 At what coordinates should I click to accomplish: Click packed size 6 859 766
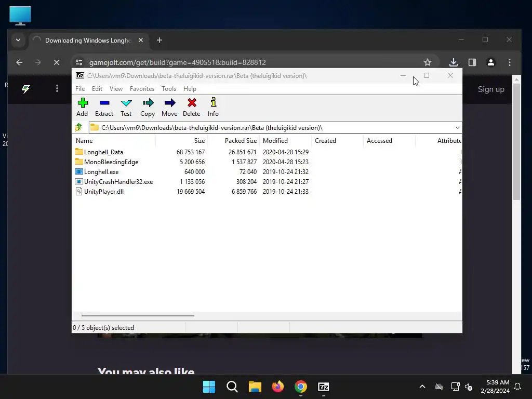[244, 191]
